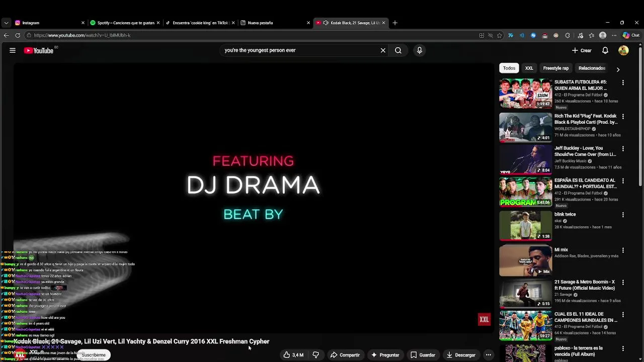Image resolution: width=644 pixels, height=362 pixels.
Task: Open the Mi mix playlist title
Action: 561,250
